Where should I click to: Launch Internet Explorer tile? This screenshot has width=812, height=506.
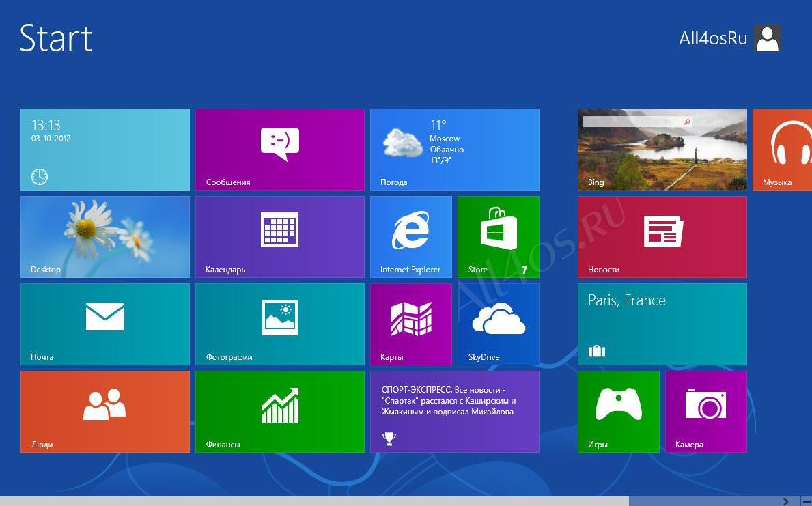(411, 237)
